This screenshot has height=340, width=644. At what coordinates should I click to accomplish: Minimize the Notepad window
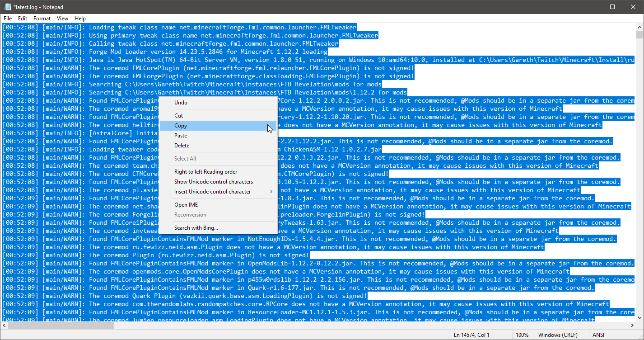pyautogui.click(x=592, y=7)
